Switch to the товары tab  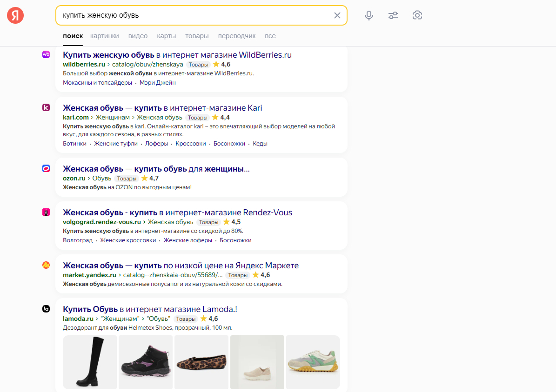pyautogui.click(x=197, y=36)
